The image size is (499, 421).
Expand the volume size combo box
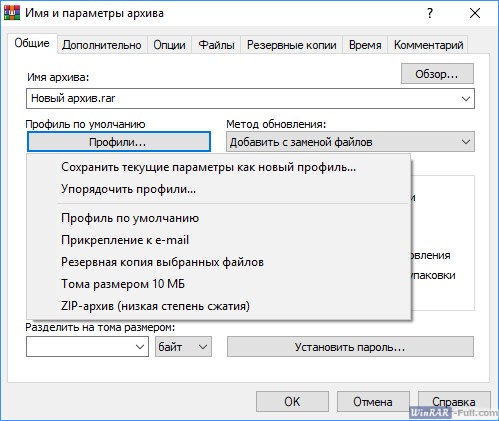87,347
